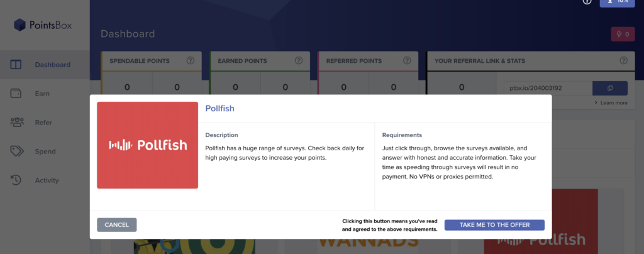Click the Referred Points help icon
The height and width of the screenshot is (254, 644).
click(x=407, y=61)
